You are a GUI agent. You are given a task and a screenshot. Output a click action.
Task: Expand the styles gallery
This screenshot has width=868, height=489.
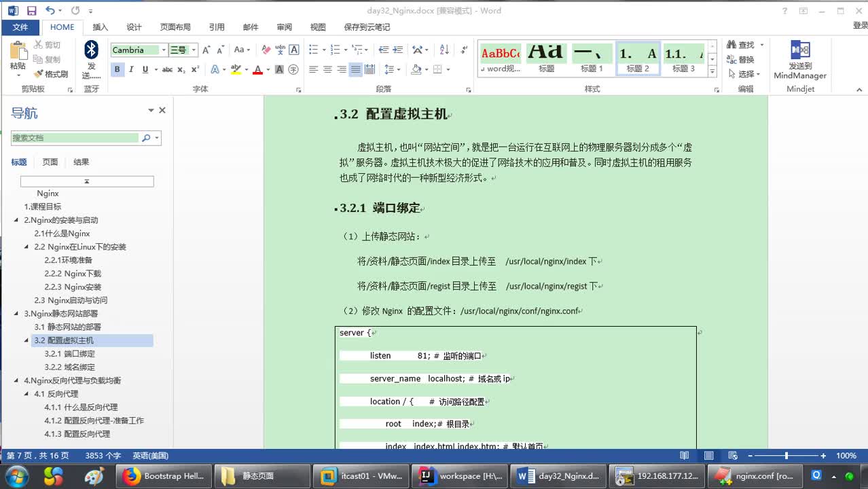tap(712, 72)
